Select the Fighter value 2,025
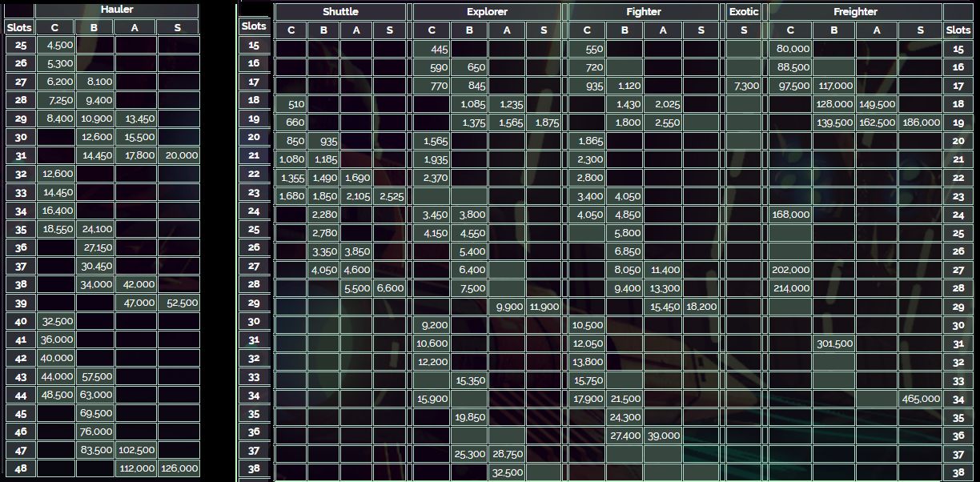Screen dimensions: 980x482 [x=663, y=104]
